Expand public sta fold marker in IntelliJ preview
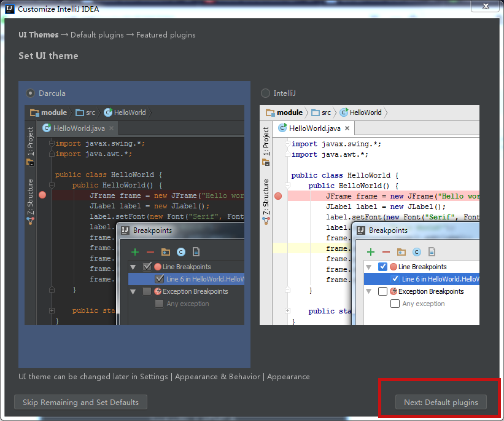The height and width of the screenshot is (421, 504). (x=288, y=310)
